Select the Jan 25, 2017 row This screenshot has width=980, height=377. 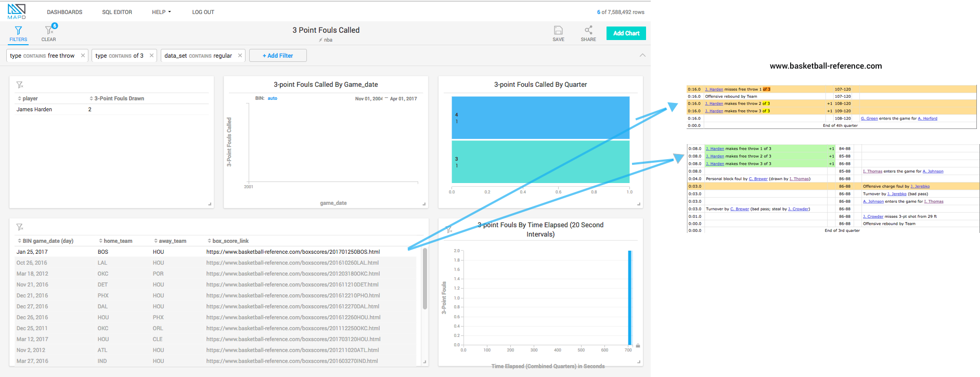[215, 252]
